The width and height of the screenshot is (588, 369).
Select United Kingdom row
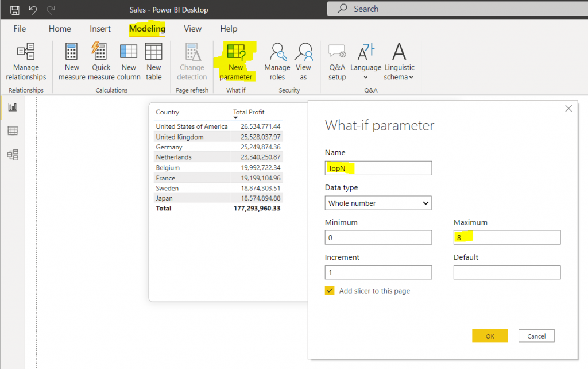click(218, 137)
